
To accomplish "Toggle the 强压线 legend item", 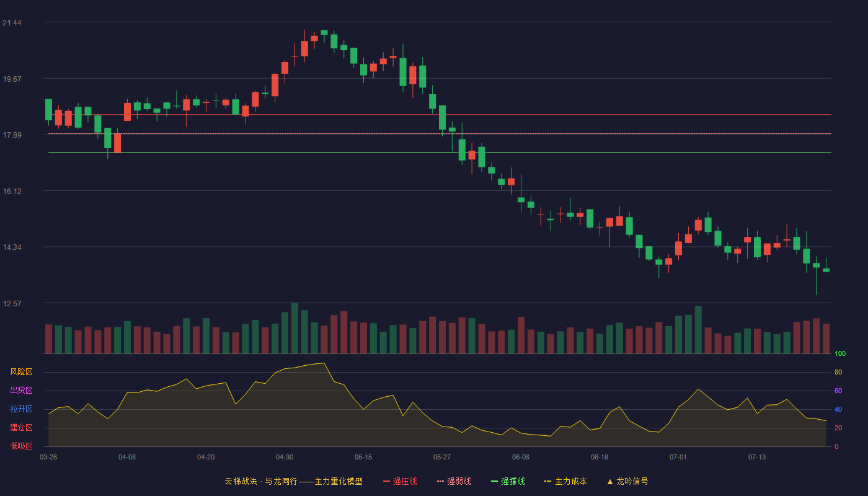I will click(400, 481).
